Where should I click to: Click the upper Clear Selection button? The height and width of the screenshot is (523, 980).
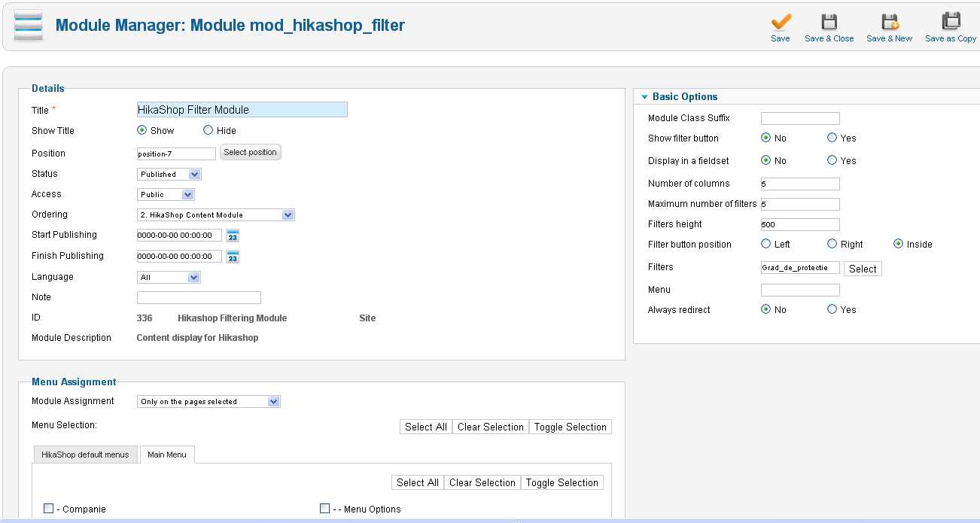[x=491, y=427]
